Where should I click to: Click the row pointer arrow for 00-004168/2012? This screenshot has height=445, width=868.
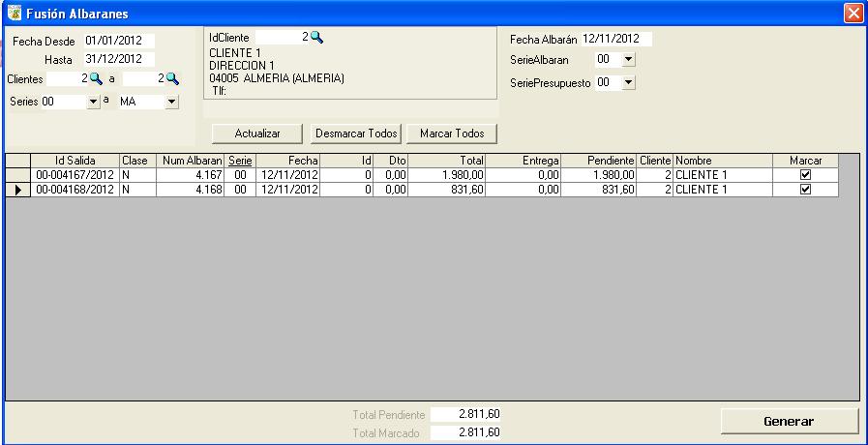(x=17, y=190)
